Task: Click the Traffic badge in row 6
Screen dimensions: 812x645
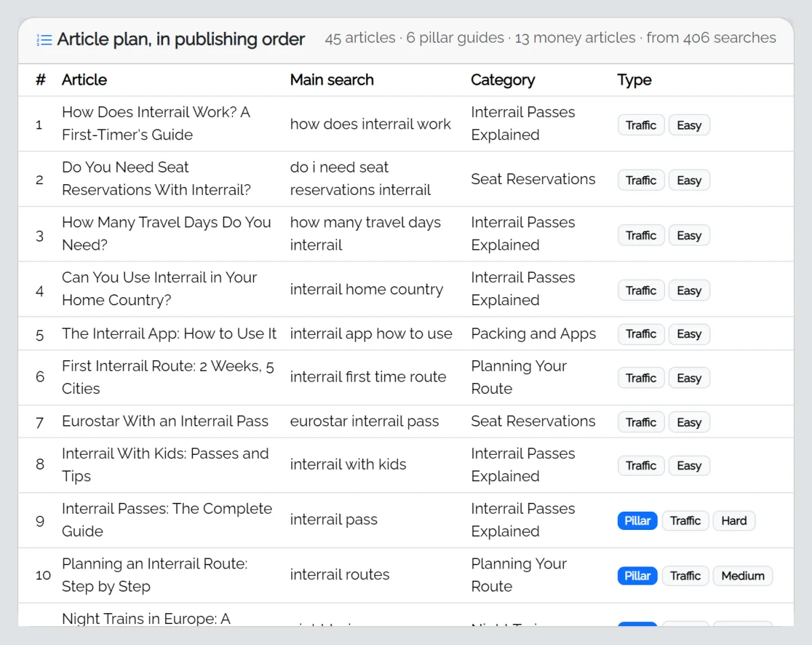Action: click(x=641, y=378)
